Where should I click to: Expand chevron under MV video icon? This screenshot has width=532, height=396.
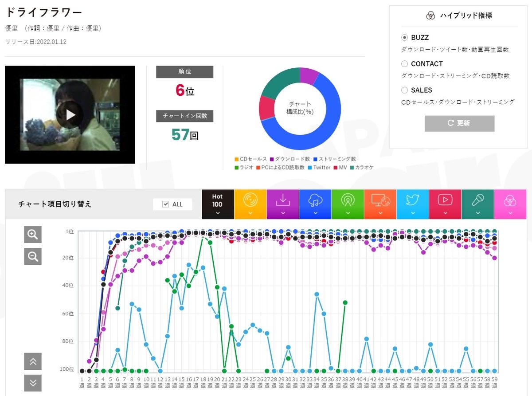point(445,213)
